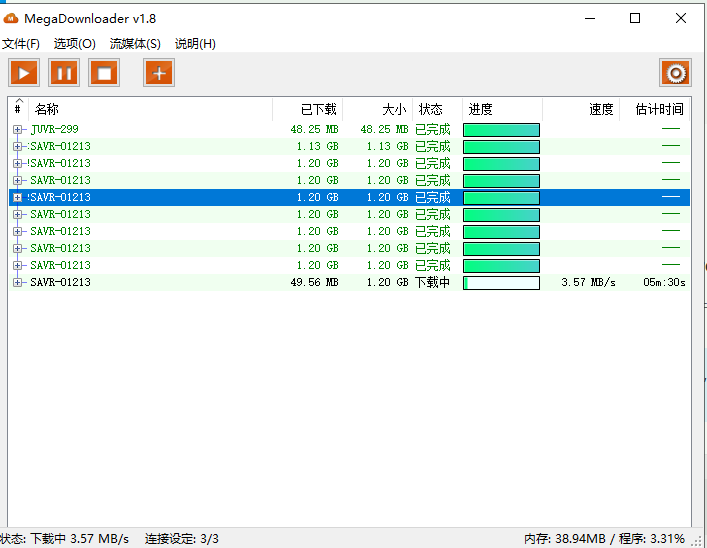
Task: Sort by the 速度 column header
Action: pyautogui.click(x=581, y=109)
